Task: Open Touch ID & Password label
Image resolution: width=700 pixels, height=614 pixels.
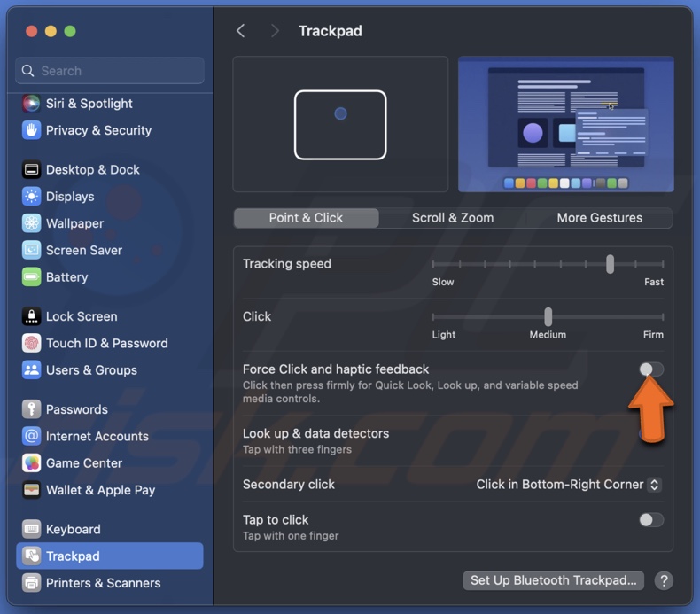Action: pyautogui.click(x=107, y=343)
